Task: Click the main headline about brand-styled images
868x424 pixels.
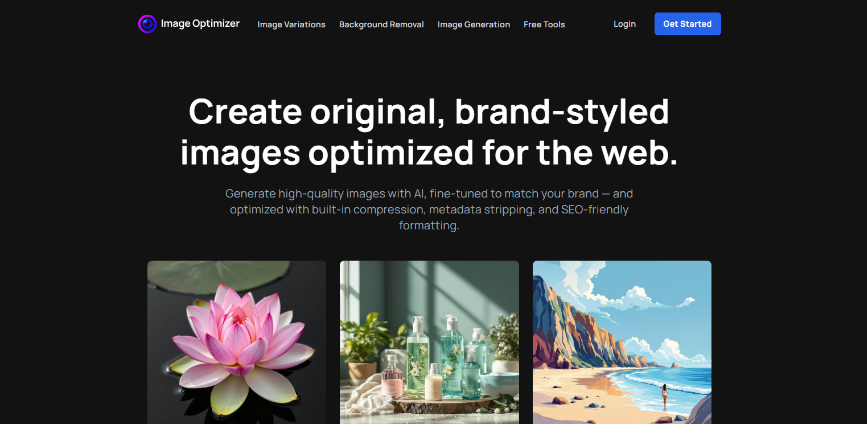Action: pyautogui.click(x=429, y=132)
